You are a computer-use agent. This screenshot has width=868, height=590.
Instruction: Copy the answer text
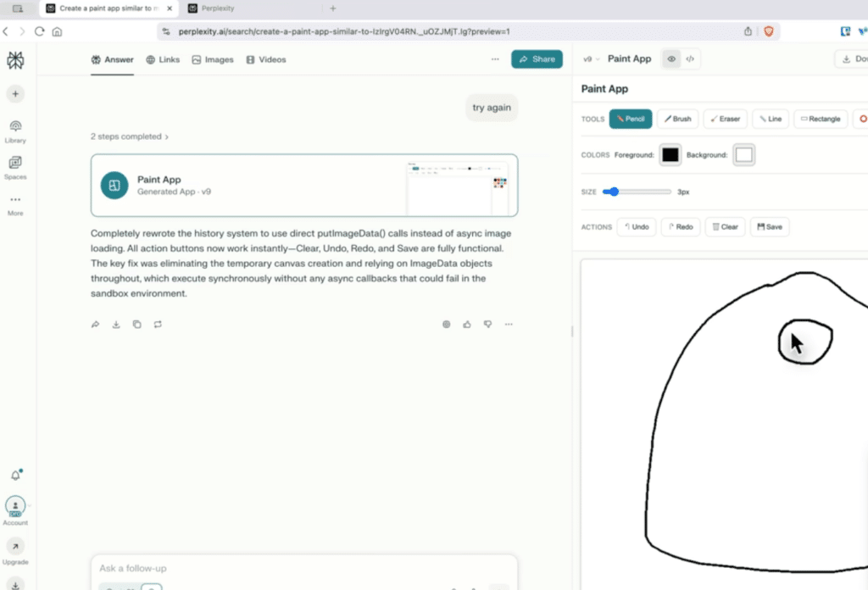click(136, 324)
